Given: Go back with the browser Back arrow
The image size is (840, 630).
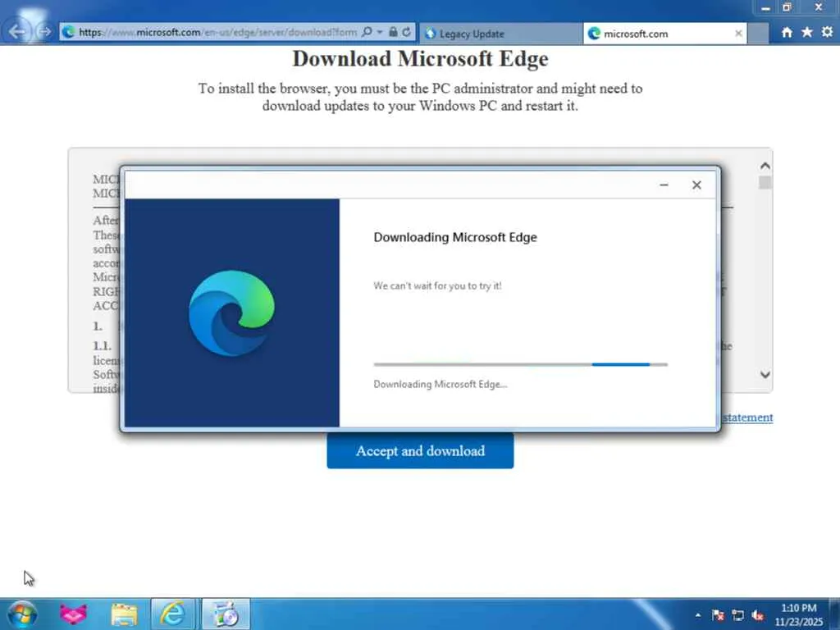Looking at the screenshot, I should point(17,32).
